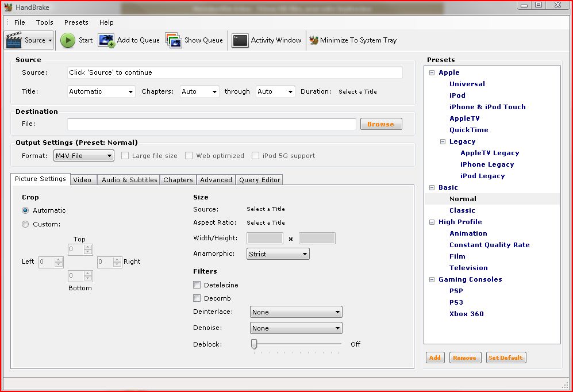Open the Anamorphic Strict dropdown
573x392 pixels.
(x=278, y=254)
